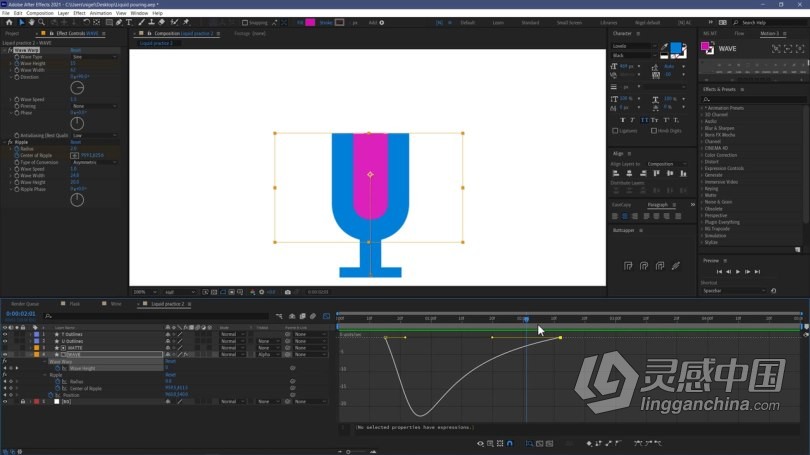Image resolution: width=810 pixels, height=455 pixels.
Task: Click the Small Screen workspace link
Action: tap(569, 23)
